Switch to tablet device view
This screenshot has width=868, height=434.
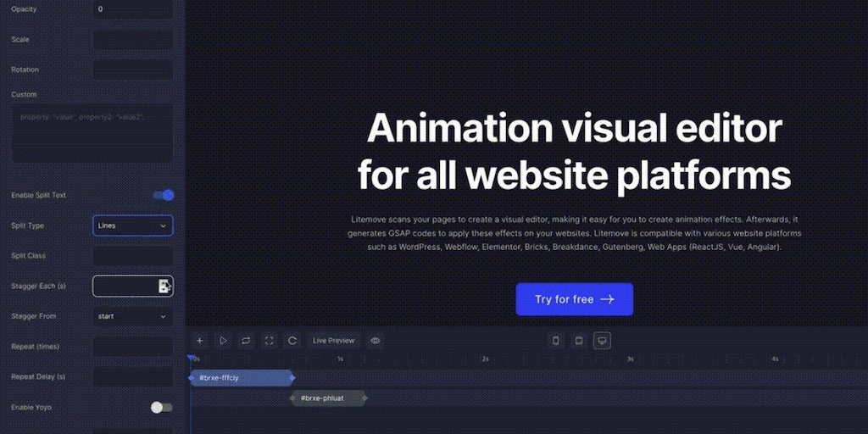(579, 341)
